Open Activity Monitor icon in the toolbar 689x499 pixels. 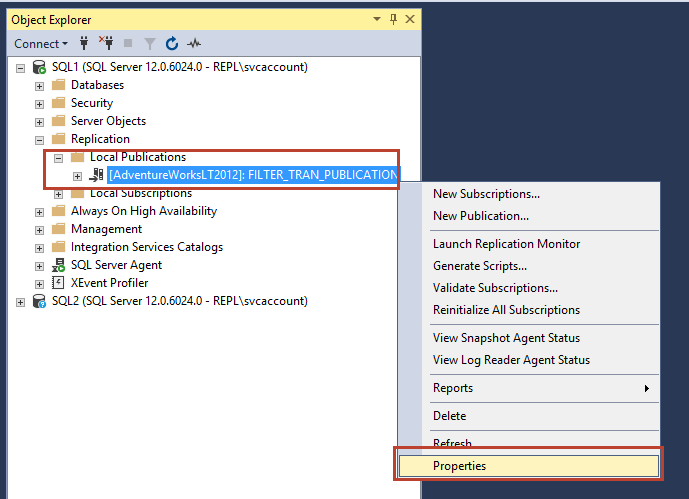tap(194, 44)
